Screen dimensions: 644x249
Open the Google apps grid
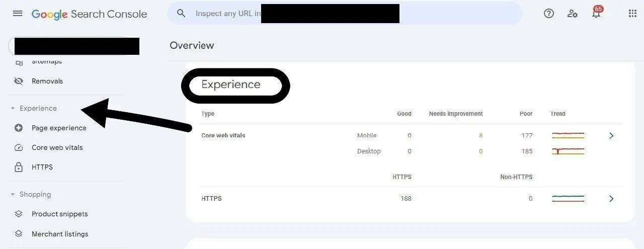pyautogui.click(x=632, y=14)
